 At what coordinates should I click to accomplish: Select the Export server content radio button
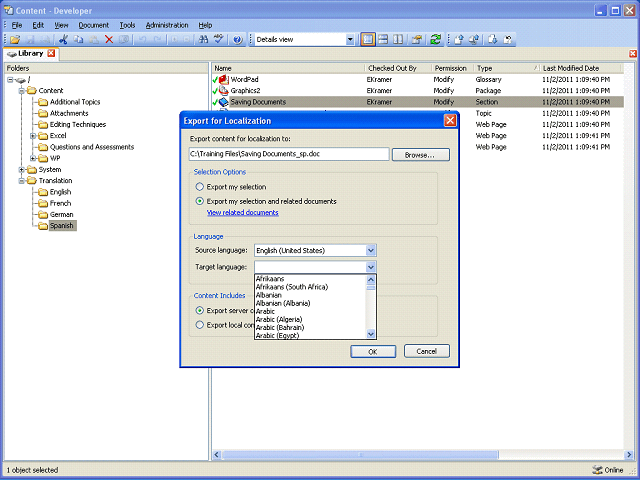click(199, 311)
